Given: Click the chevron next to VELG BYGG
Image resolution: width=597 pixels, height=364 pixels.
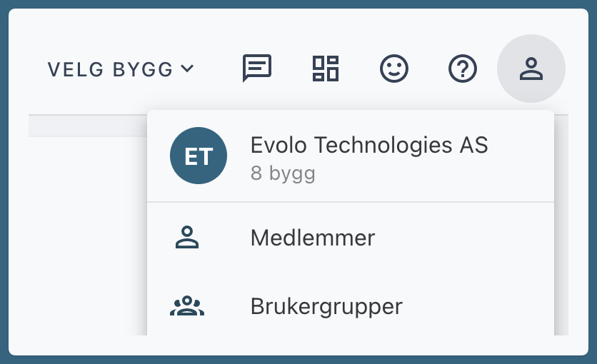Looking at the screenshot, I should (x=187, y=69).
